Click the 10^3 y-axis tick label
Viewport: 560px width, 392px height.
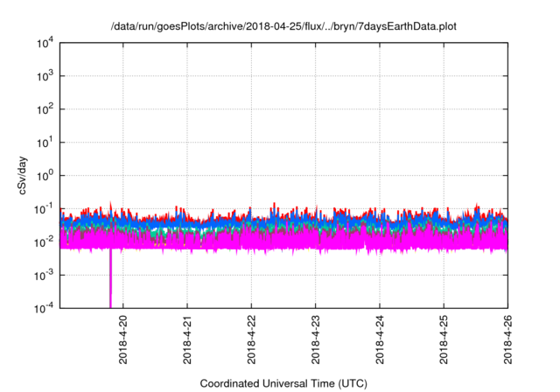(x=45, y=76)
